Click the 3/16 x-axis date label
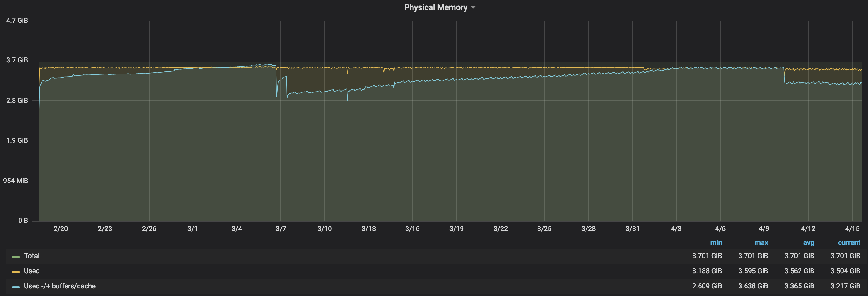Viewport: 868px width, 296px height. tap(413, 229)
